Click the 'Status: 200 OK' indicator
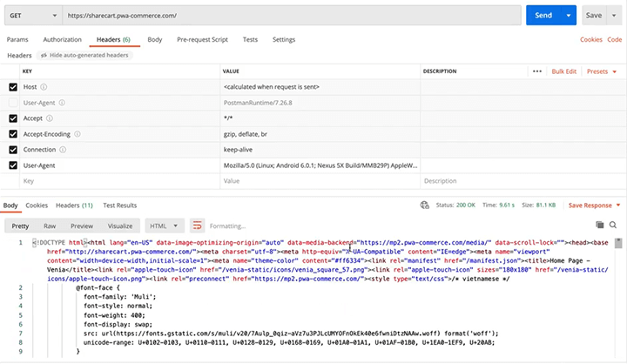Screen dimensions: 627x364 click(455, 206)
